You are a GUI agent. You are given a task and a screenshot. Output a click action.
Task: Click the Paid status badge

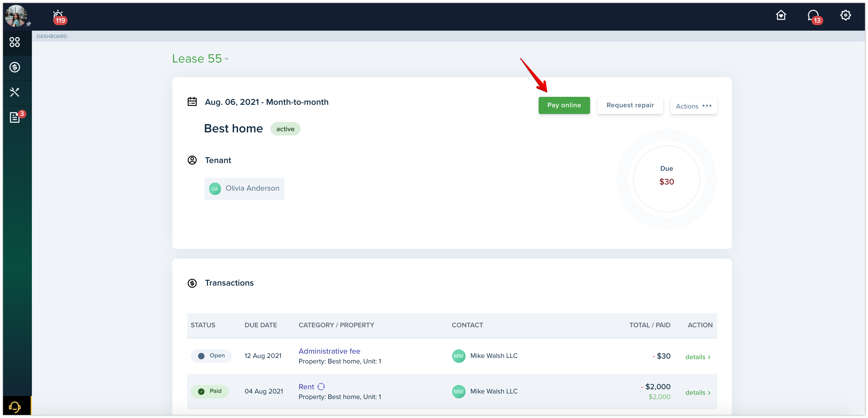pos(209,391)
